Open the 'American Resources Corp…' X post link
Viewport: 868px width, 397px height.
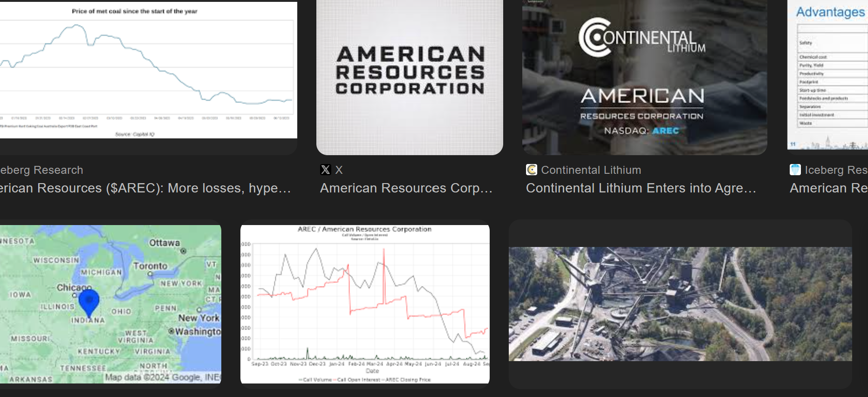pyautogui.click(x=406, y=188)
